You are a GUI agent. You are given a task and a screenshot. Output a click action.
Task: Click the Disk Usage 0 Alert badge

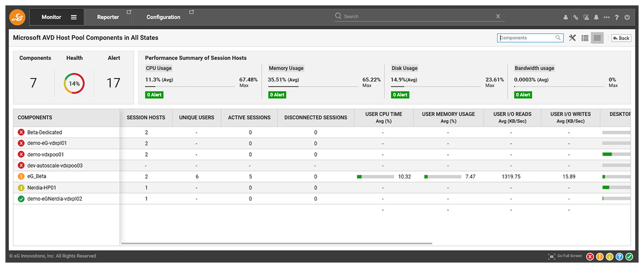(x=400, y=95)
